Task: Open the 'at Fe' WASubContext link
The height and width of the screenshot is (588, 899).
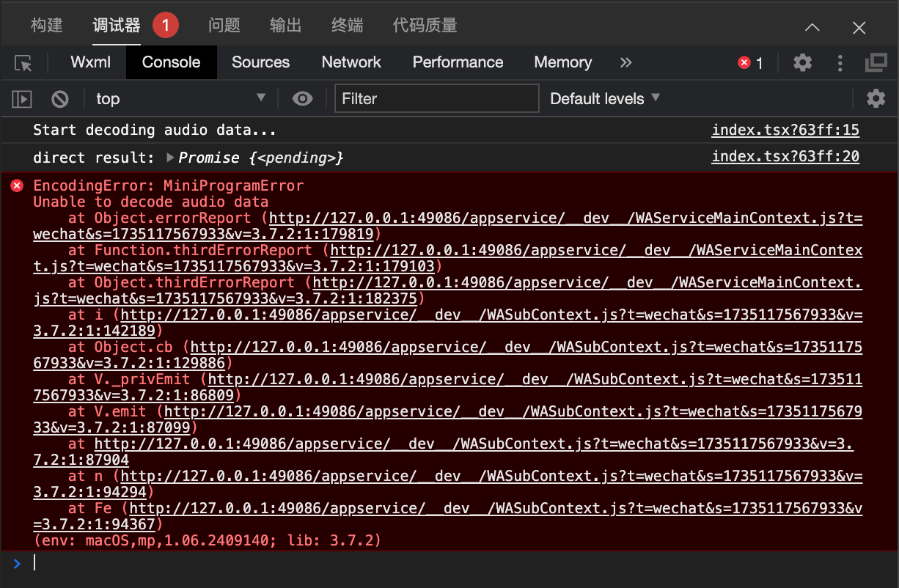Action: point(447,516)
